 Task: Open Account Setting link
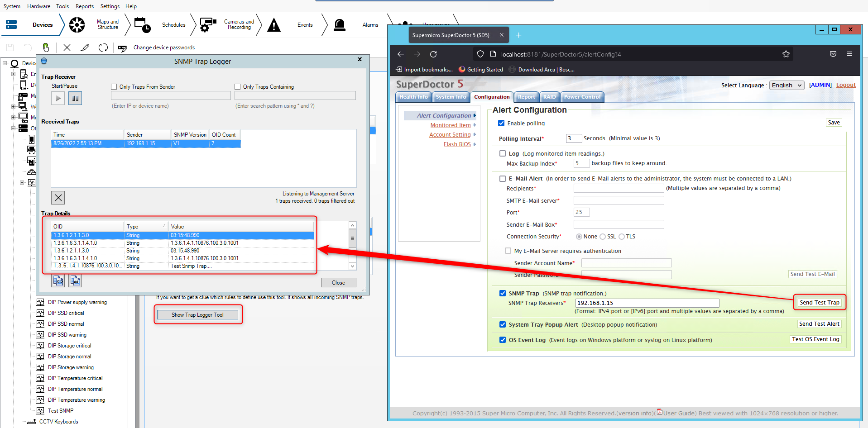tap(450, 135)
